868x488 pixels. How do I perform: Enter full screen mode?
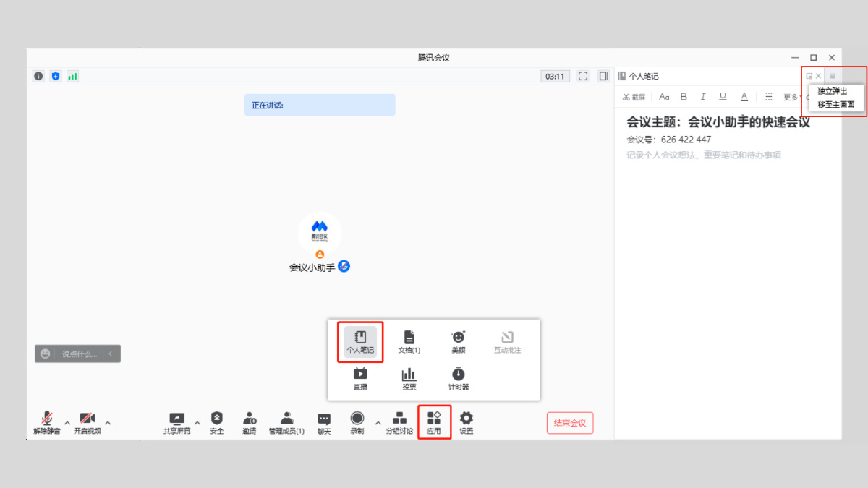(583, 76)
